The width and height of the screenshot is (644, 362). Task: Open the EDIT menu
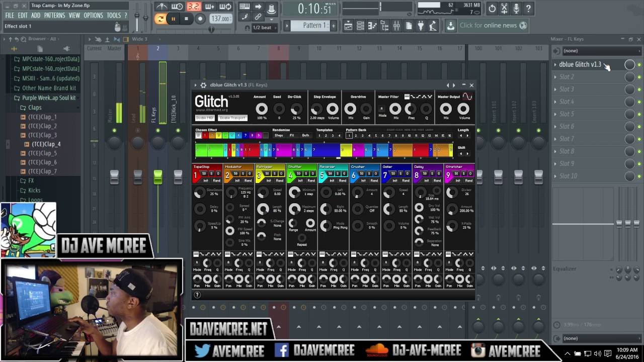[23, 16]
